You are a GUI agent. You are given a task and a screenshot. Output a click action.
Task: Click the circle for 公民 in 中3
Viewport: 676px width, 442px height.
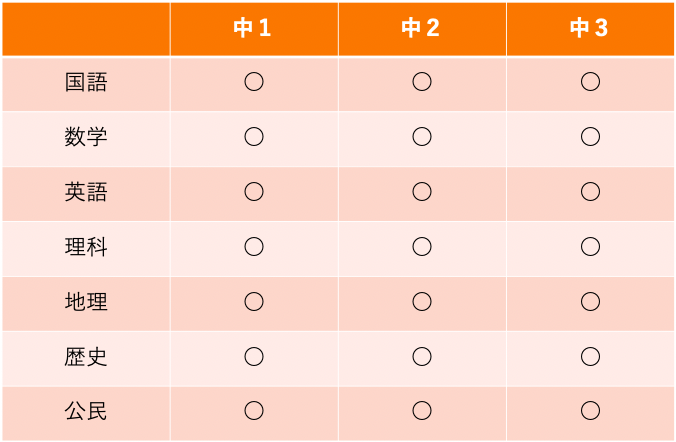coord(590,411)
